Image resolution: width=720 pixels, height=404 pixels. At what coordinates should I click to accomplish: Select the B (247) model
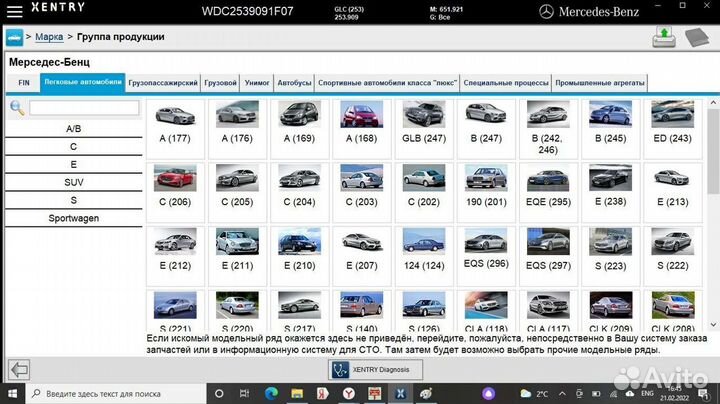pyautogui.click(x=486, y=129)
